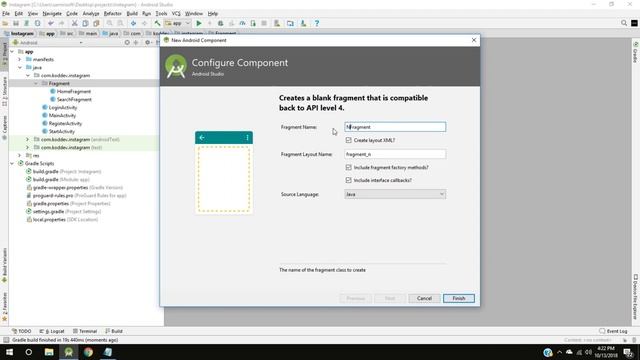Expand the res folder
This screenshot has width=640, height=360.
coord(20,156)
